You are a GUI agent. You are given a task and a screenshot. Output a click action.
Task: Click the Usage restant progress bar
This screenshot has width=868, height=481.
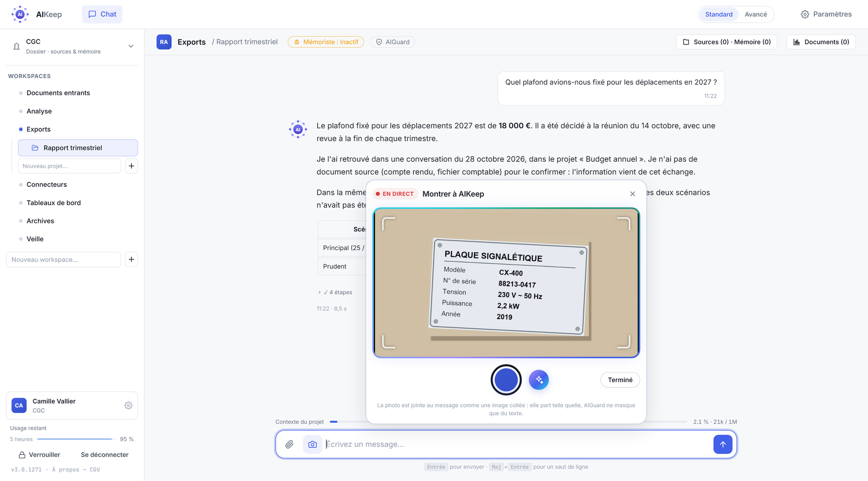coord(76,439)
